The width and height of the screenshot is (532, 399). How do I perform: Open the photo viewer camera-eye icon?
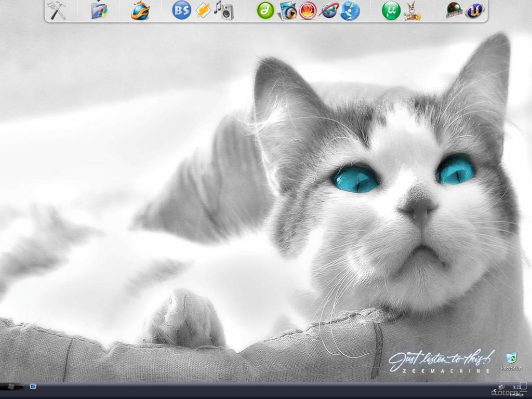(x=287, y=11)
